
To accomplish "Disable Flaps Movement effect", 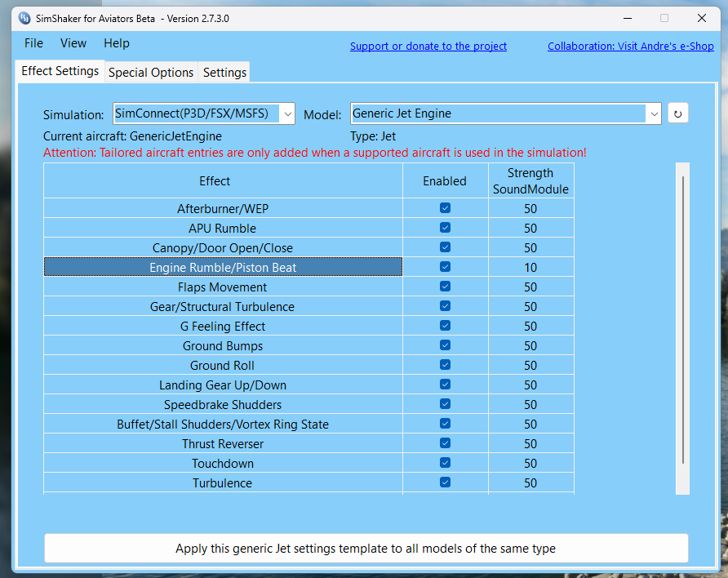I will coord(445,287).
